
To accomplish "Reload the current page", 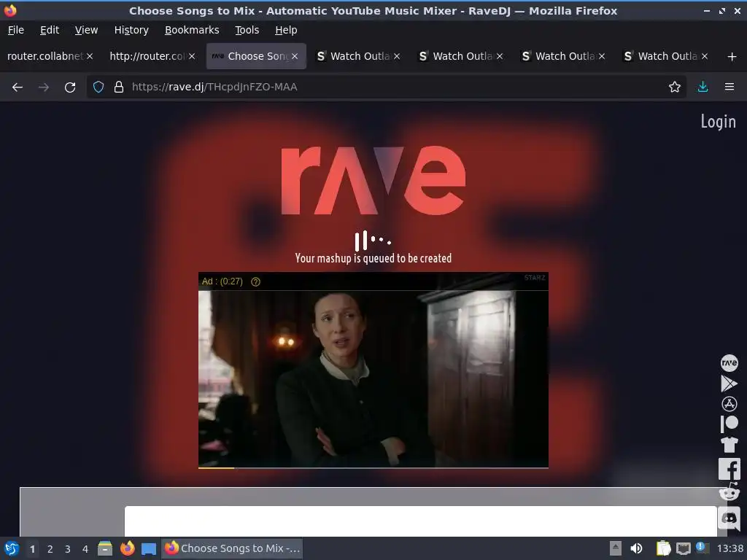I will tap(70, 87).
